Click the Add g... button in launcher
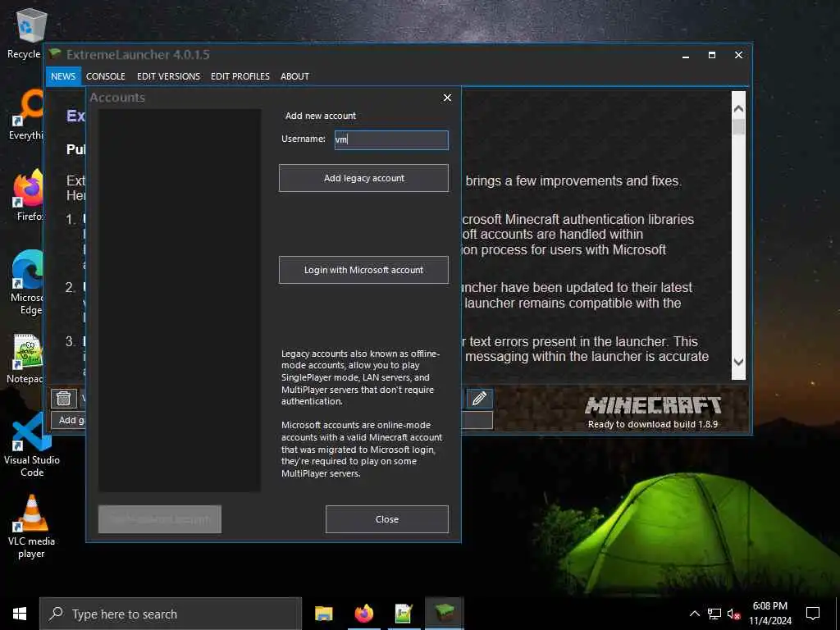The image size is (840, 630). (69, 420)
